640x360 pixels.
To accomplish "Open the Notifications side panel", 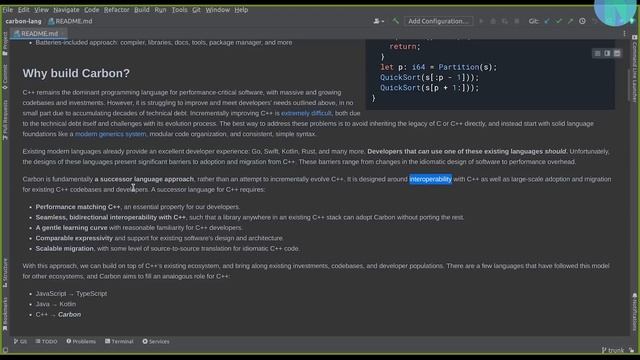I will [x=634, y=312].
